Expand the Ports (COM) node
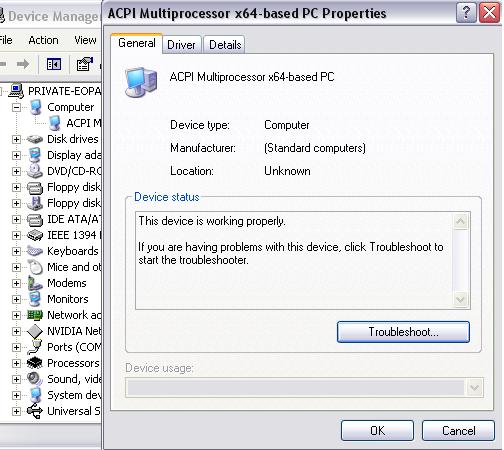Image resolution: width=504 pixels, height=450 pixels. pyautogui.click(x=16, y=347)
